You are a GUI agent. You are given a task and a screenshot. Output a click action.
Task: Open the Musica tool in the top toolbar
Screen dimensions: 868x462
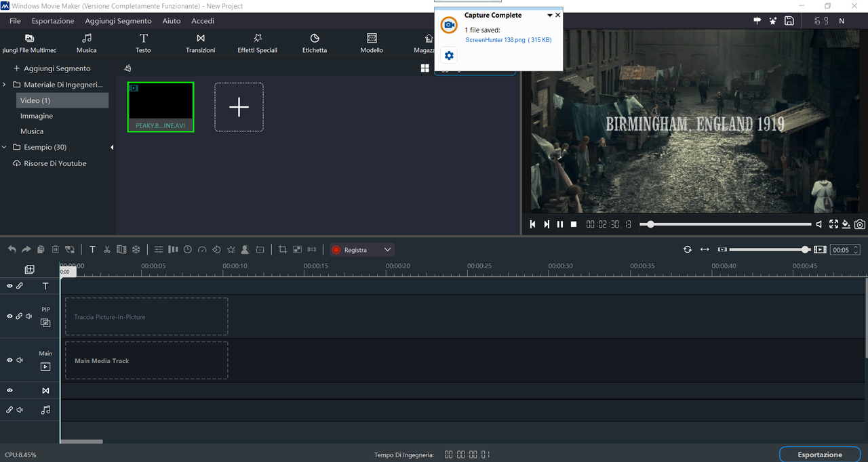[x=87, y=43]
